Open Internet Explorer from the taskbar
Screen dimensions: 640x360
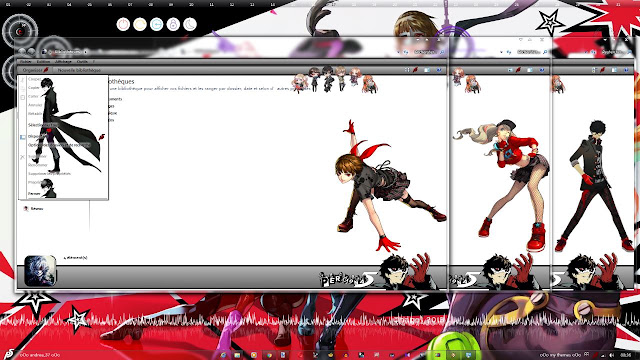[223, 355]
